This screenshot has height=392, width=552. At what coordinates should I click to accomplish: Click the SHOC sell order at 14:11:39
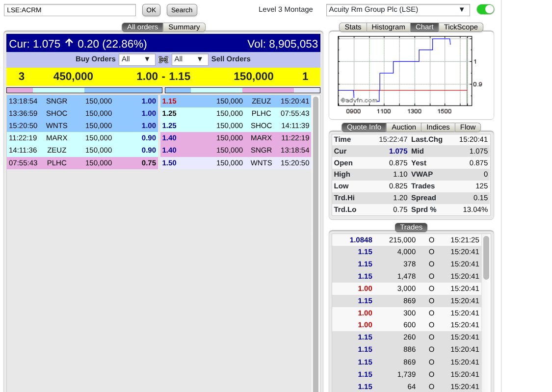(236, 126)
